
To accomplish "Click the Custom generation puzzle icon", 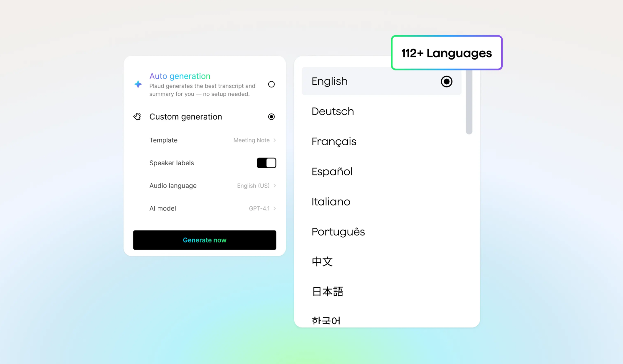I will pyautogui.click(x=137, y=117).
